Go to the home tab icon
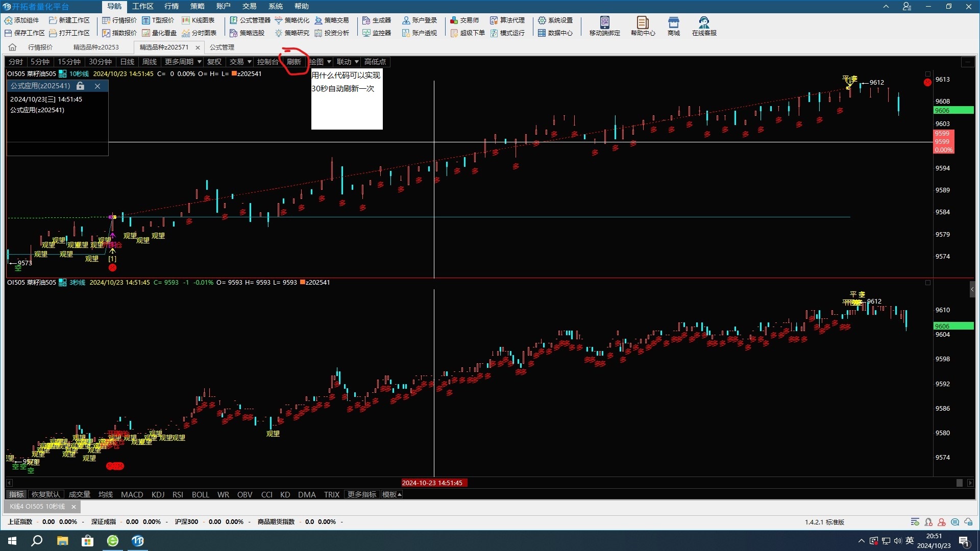The width and height of the screenshot is (980, 551). [13, 47]
